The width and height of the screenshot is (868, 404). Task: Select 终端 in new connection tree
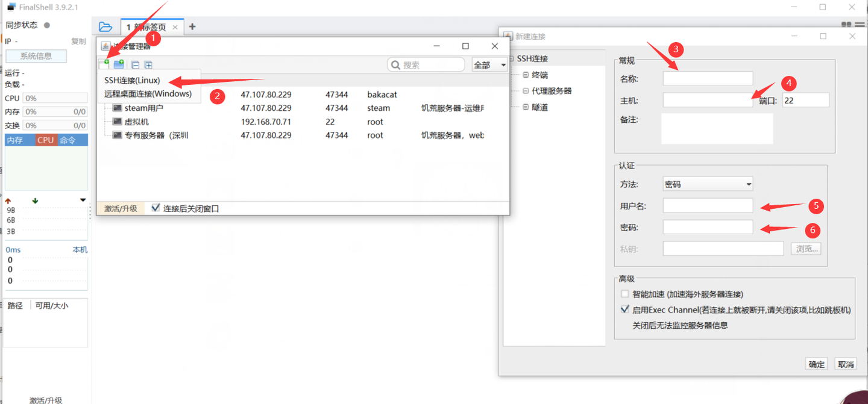click(x=540, y=75)
